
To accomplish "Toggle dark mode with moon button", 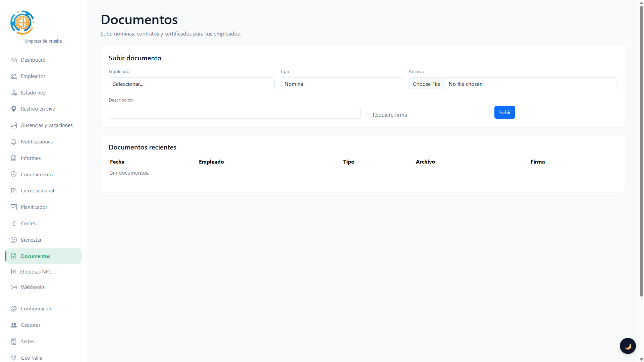I will 628,346.
